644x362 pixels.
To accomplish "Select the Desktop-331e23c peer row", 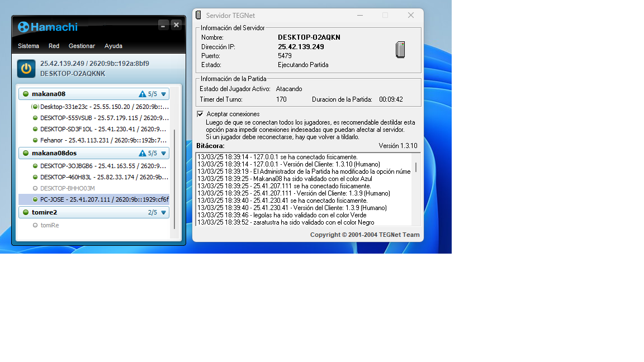I will coord(94,107).
